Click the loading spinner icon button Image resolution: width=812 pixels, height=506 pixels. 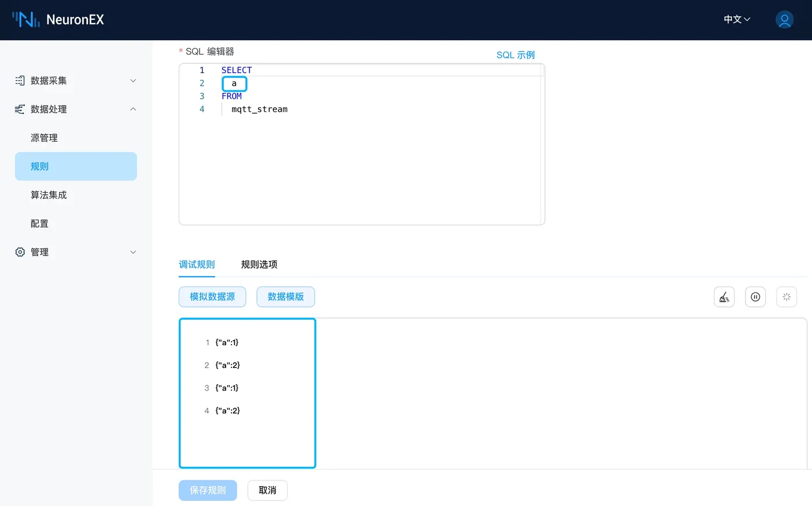point(786,297)
